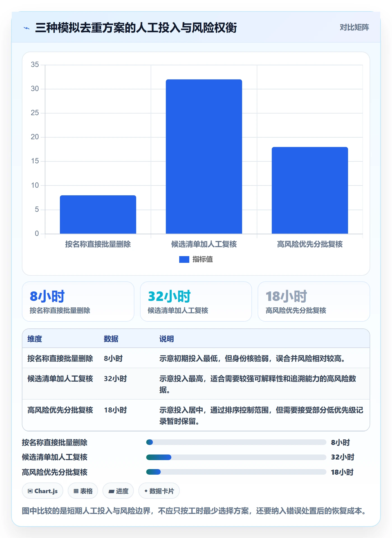The height and width of the screenshot is (538, 392).
Task: Click the 说明 column header
Action: [167, 339]
